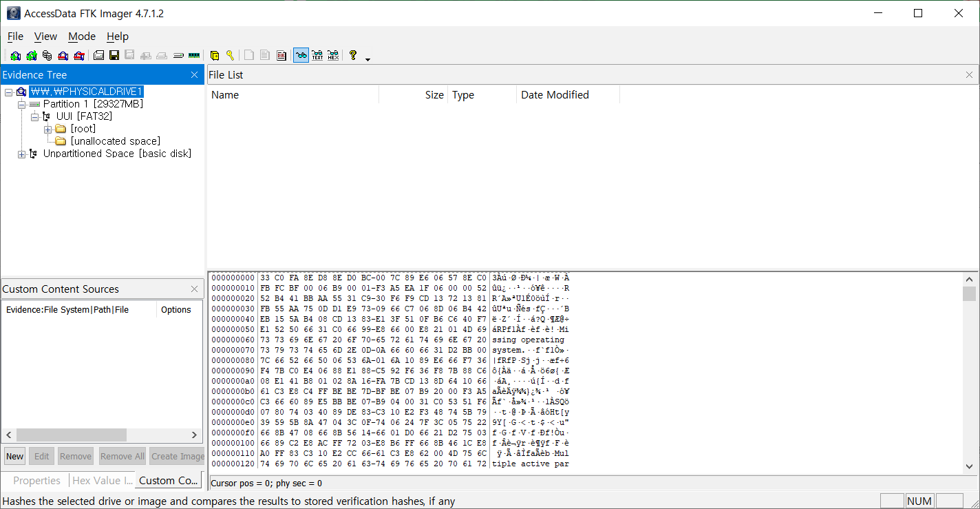Image resolution: width=980 pixels, height=509 pixels.
Task: Open the Mode menu
Action: coord(82,37)
